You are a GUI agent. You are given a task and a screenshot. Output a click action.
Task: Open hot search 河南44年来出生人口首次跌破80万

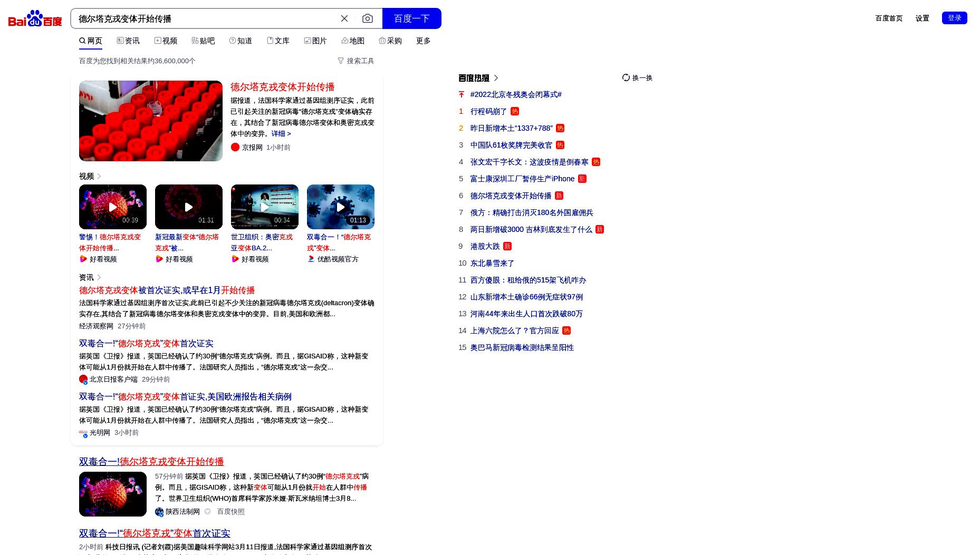pos(526,314)
